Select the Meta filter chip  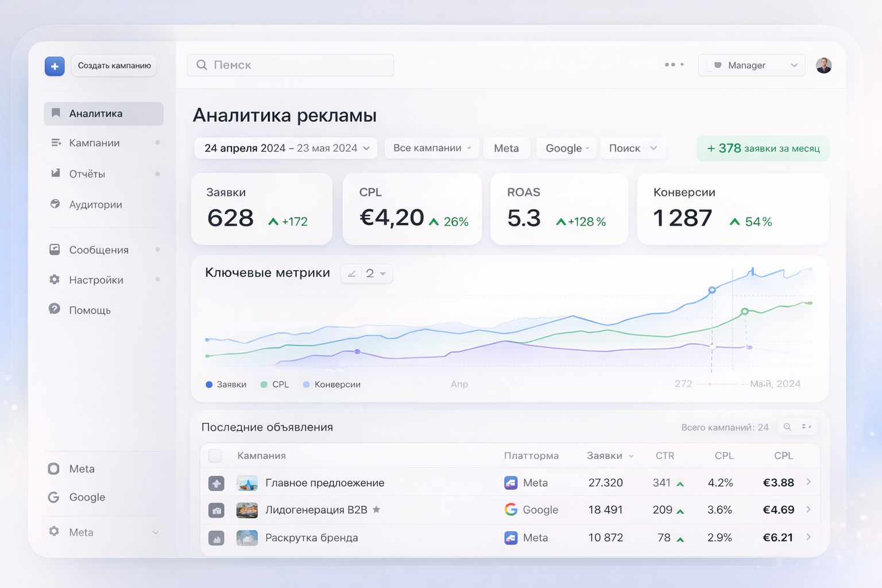506,148
